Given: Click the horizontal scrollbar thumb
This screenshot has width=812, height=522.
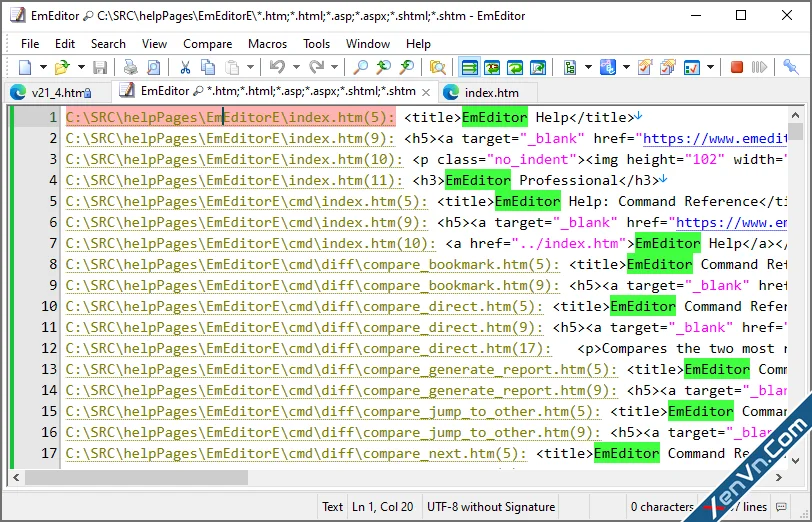Looking at the screenshot, I should tap(136, 477).
